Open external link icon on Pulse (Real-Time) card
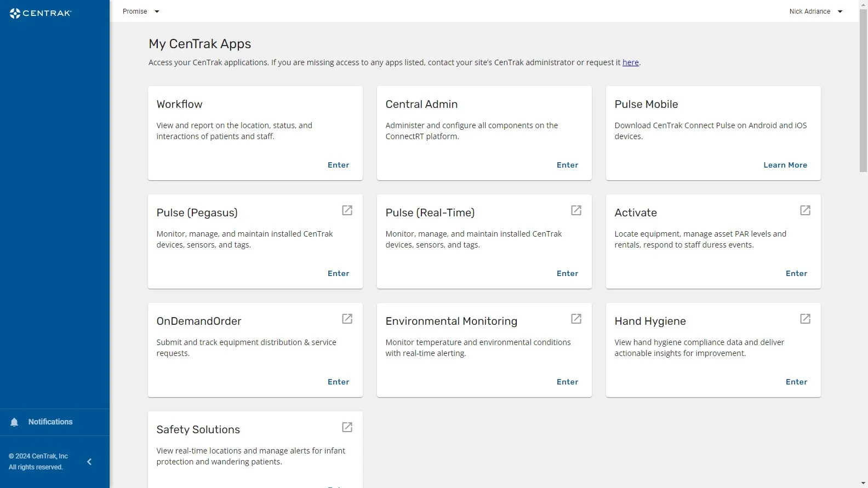 [576, 210]
